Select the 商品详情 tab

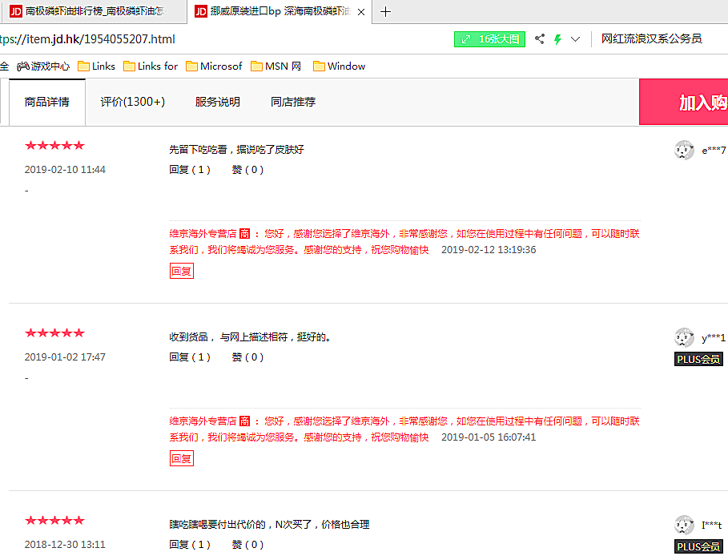pos(47,102)
